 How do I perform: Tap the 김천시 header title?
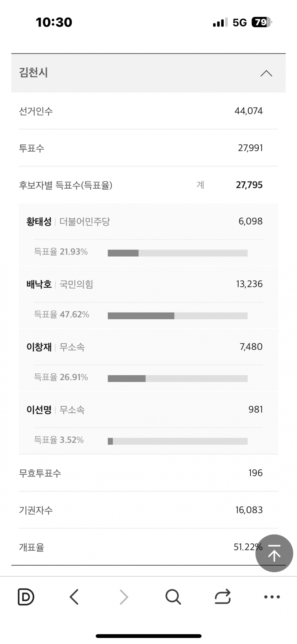tap(33, 73)
